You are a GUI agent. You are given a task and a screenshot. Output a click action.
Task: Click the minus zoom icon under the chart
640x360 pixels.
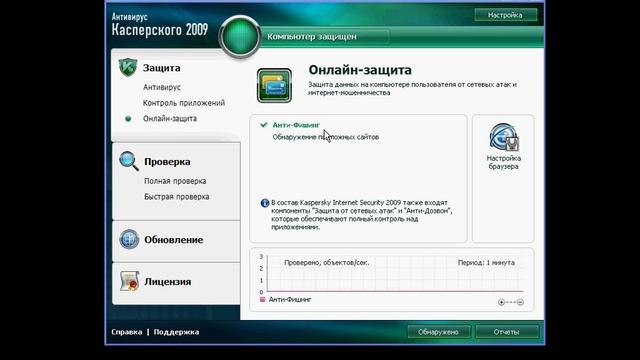(x=520, y=302)
